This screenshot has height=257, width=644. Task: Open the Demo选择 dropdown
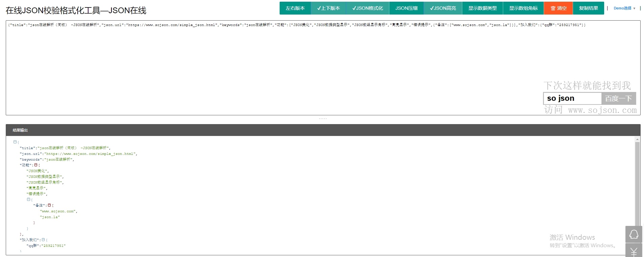tap(624, 8)
